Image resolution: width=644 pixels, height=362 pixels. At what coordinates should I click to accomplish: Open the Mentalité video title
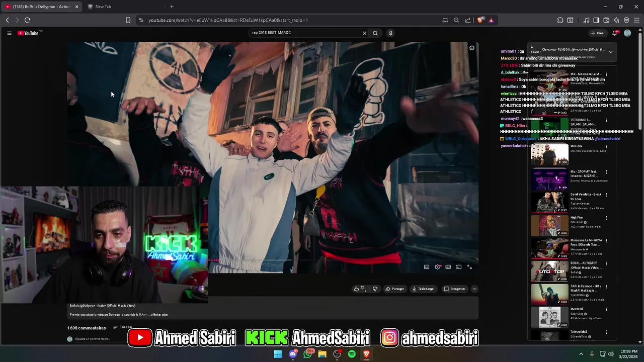coord(577,309)
